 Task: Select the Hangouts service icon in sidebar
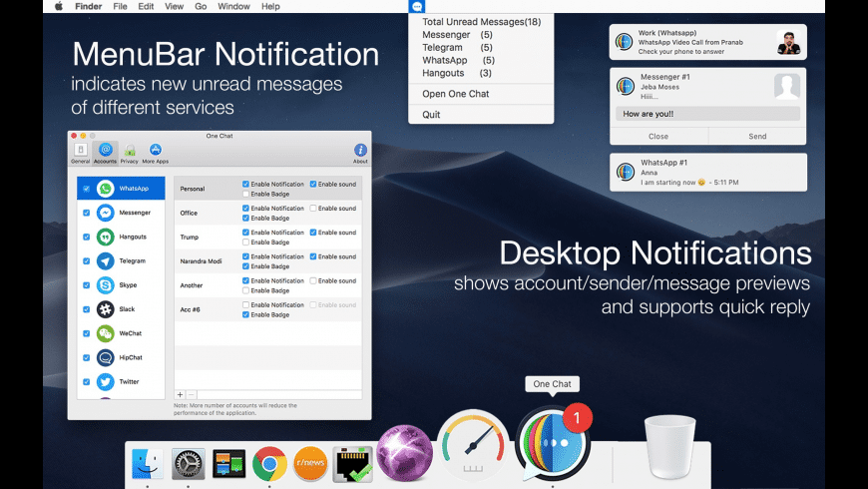tap(105, 238)
